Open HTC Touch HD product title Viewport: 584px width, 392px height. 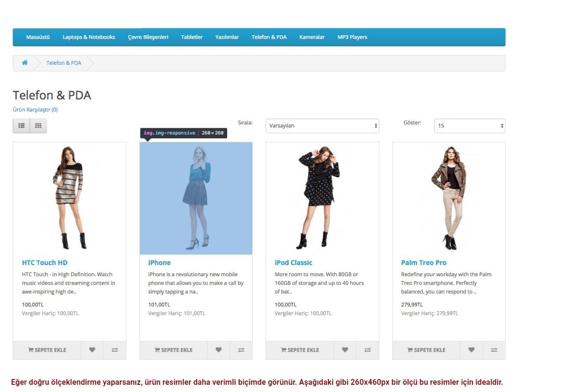[x=45, y=263]
